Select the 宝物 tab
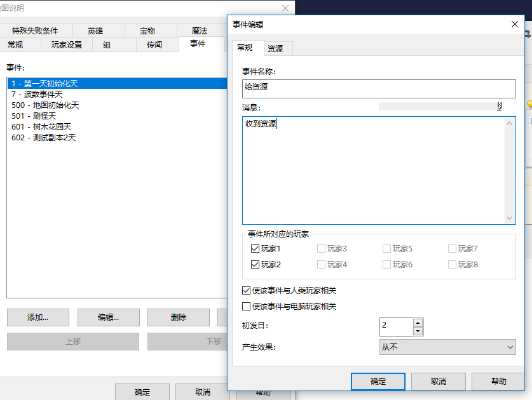Image resolution: width=532 pixels, height=400 pixels. coord(147,30)
